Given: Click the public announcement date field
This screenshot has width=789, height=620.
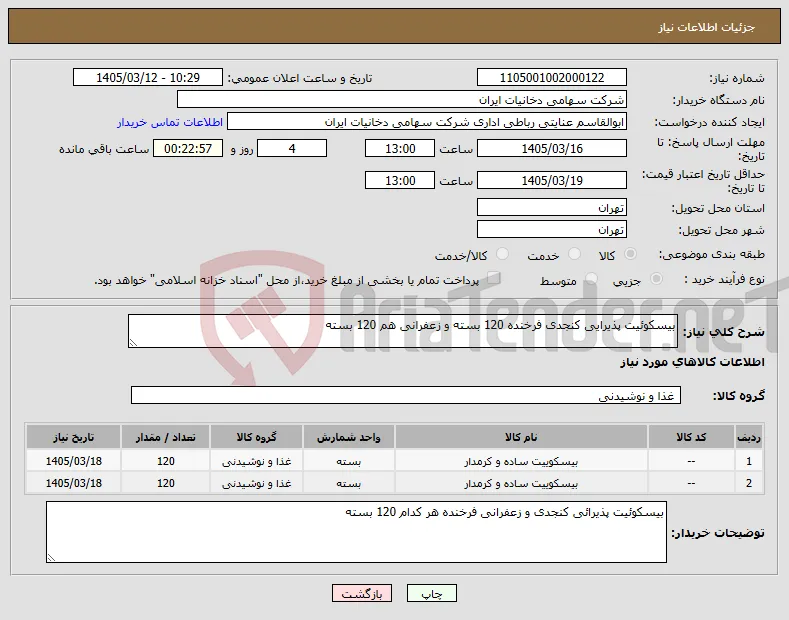Looking at the screenshot, I should pos(148,78).
